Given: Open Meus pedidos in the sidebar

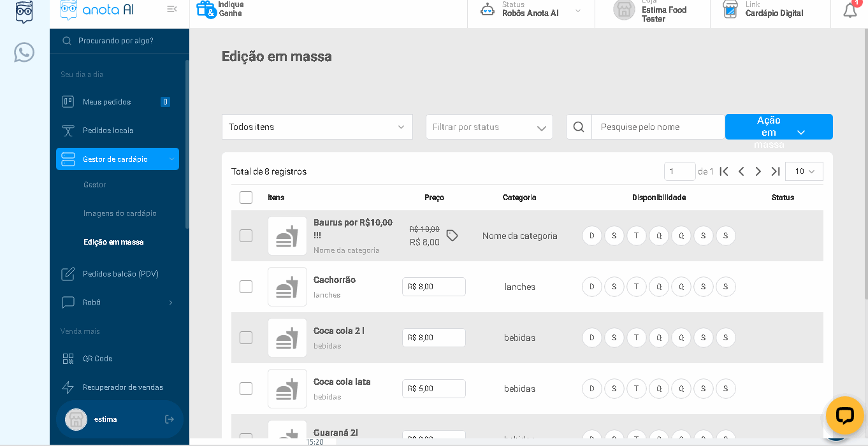Looking at the screenshot, I should pyautogui.click(x=106, y=102).
